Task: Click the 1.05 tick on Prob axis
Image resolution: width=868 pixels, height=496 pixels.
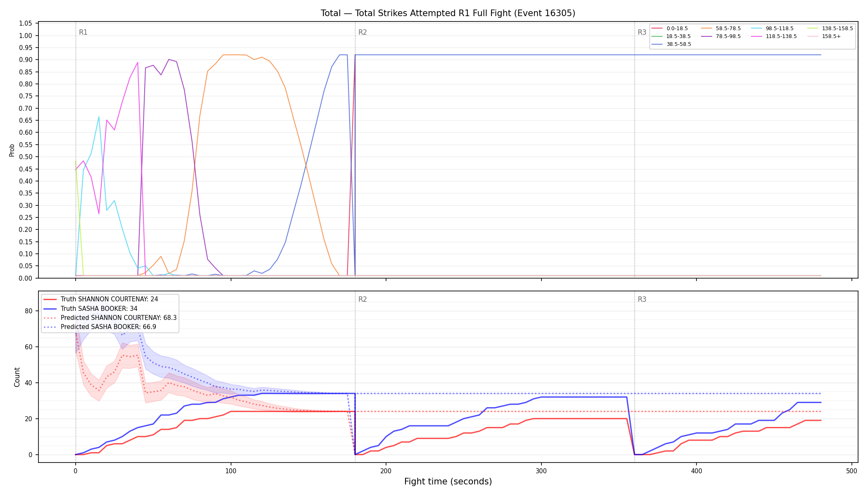Action: 26,24
